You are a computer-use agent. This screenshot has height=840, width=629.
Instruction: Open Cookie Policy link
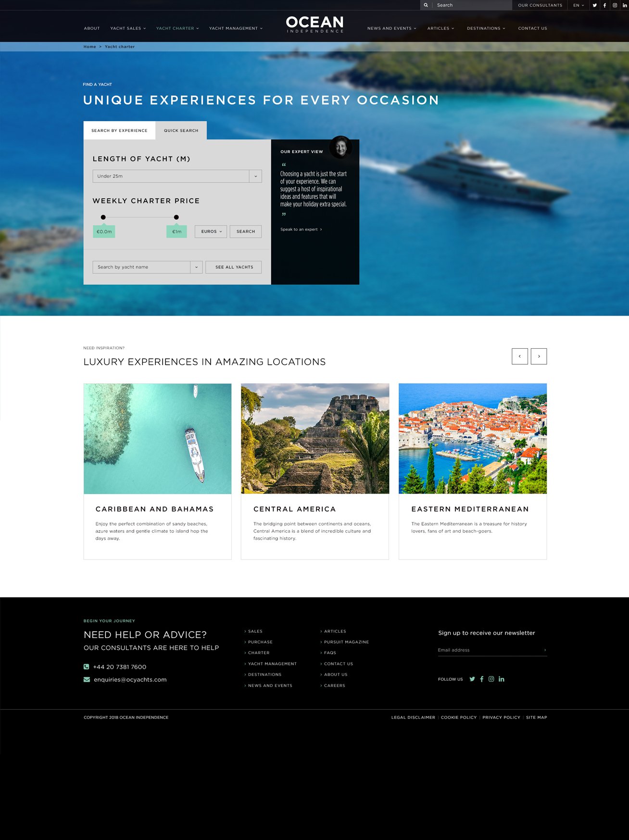tap(459, 717)
